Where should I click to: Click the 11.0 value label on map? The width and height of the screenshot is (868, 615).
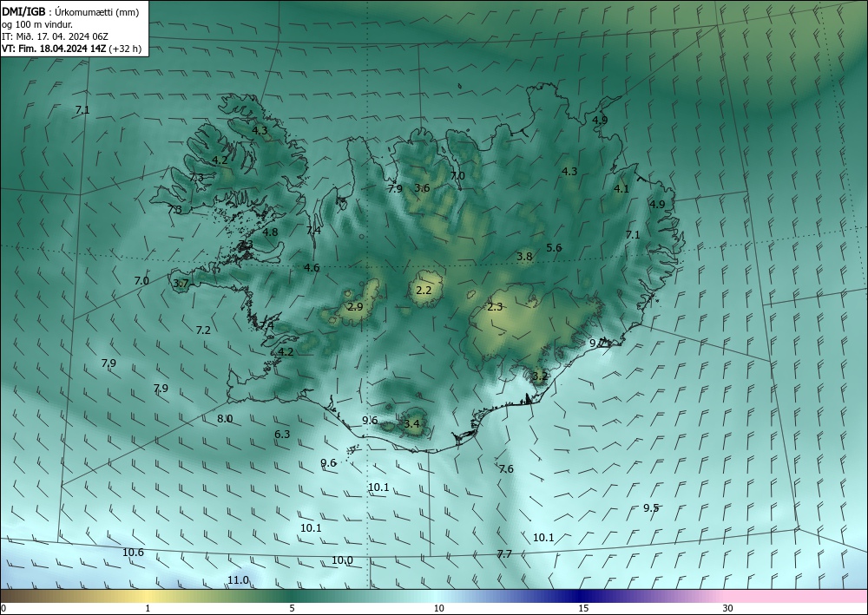(x=238, y=580)
